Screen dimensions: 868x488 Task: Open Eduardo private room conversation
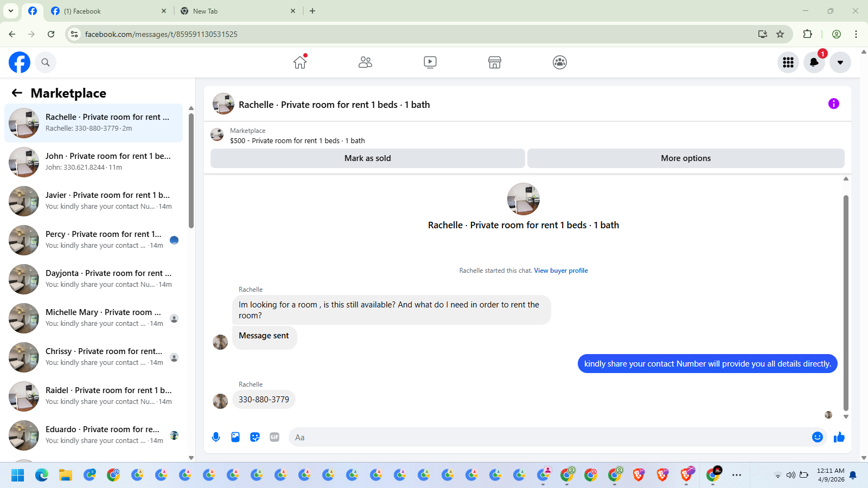(93, 435)
